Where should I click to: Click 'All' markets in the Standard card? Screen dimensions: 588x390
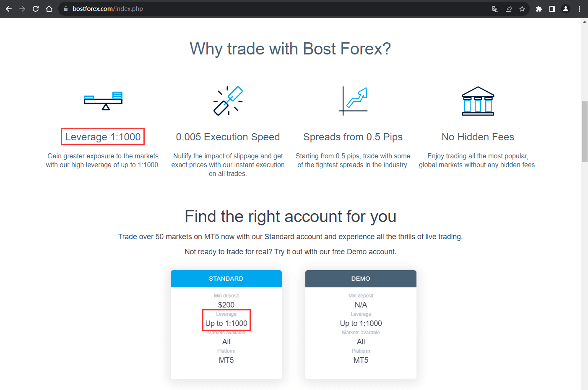(x=226, y=342)
